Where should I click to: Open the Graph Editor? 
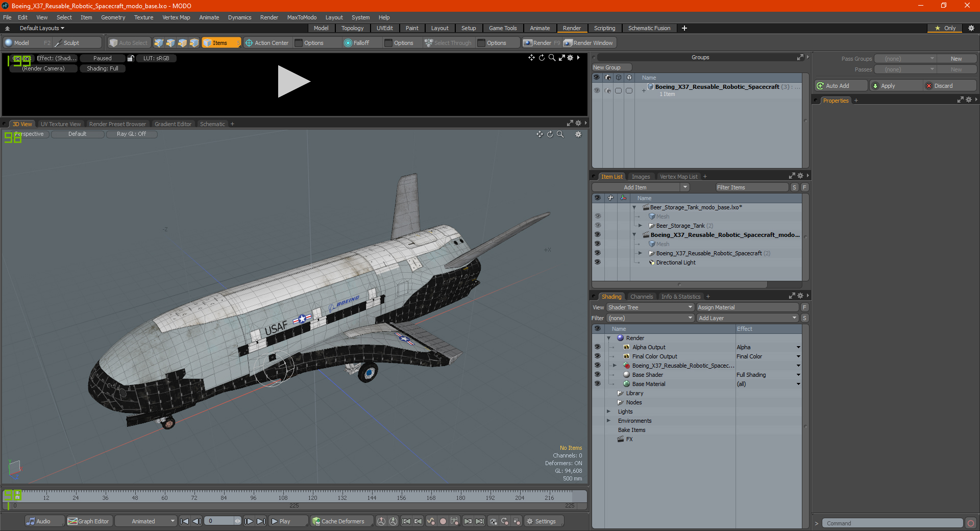point(89,521)
